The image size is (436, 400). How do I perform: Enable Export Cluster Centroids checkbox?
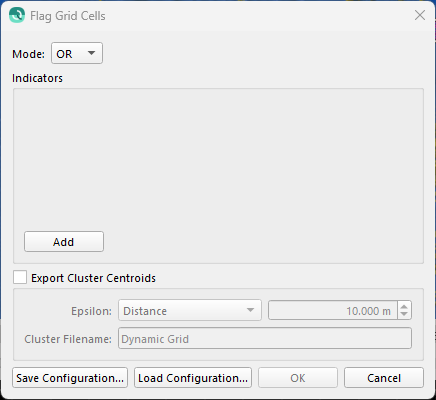point(20,277)
